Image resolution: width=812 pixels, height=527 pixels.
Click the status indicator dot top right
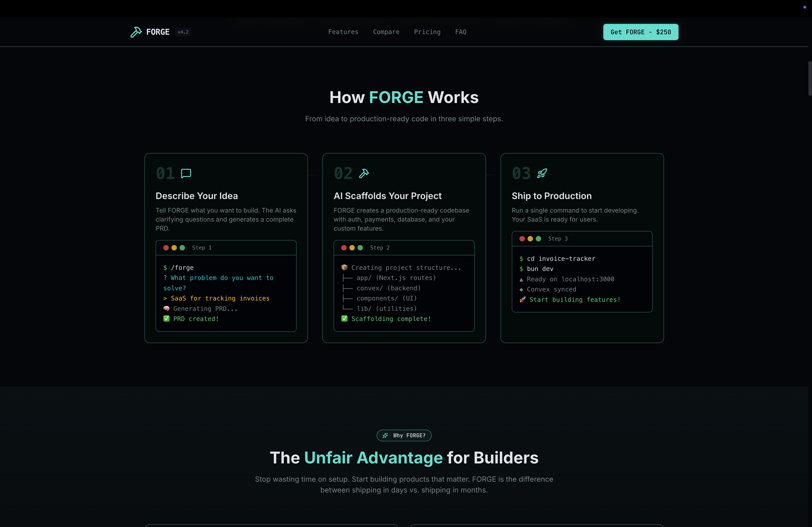pos(805,7)
